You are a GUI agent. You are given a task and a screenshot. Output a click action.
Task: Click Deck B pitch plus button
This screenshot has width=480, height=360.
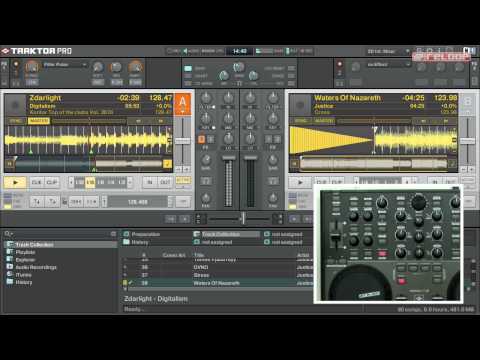[471, 169]
